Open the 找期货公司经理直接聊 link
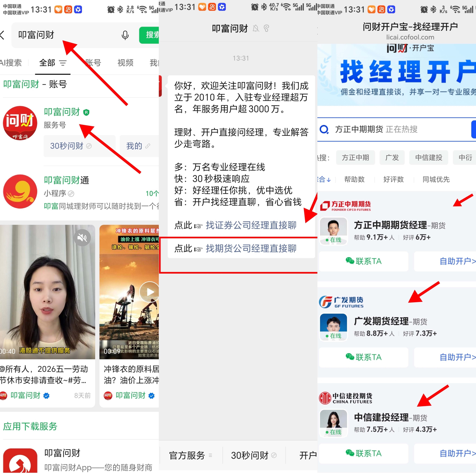 pos(251,248)
